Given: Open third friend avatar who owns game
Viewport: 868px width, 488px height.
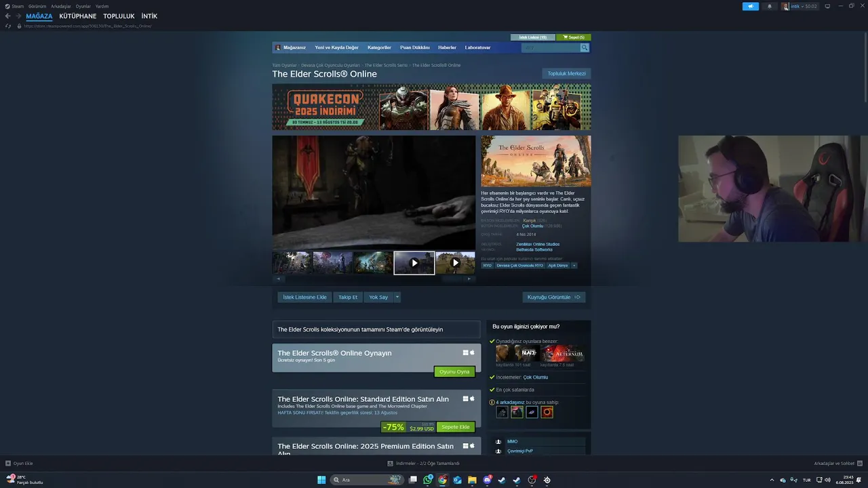Looking at the screenshot, I should (x=532, y=412).
